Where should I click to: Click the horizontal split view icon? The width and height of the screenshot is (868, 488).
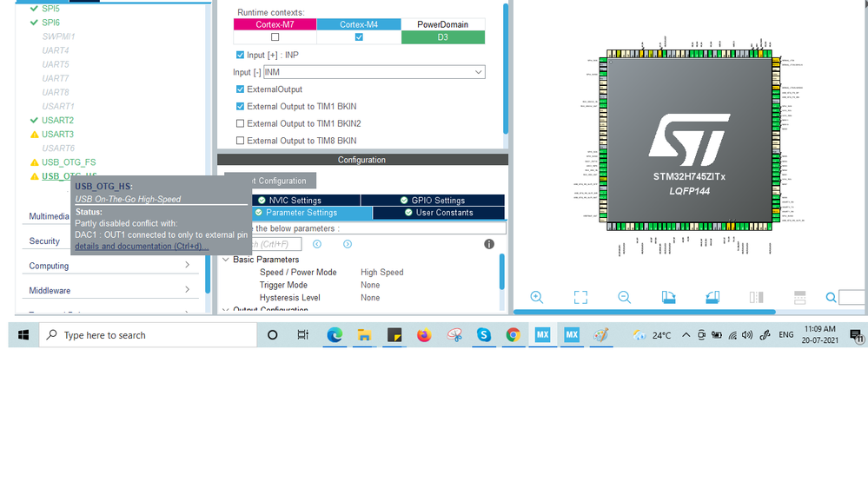pyautogui.click(x=800, y=297)
